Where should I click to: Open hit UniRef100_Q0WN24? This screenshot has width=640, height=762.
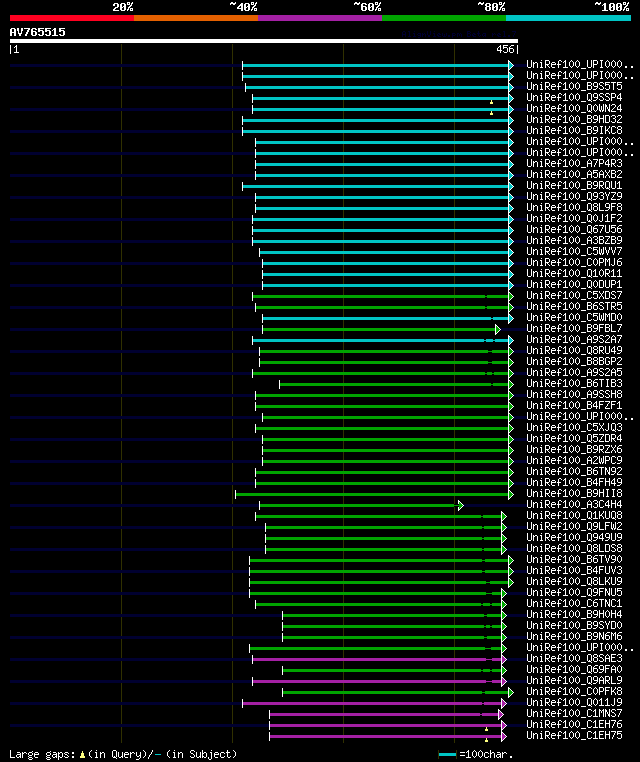click(x=574, y=108)
